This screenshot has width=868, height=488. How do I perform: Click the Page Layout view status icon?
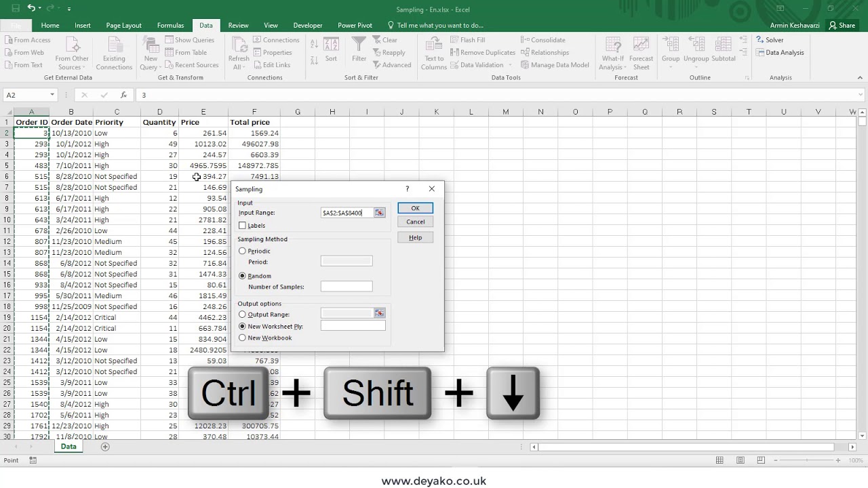click(741, 460)
